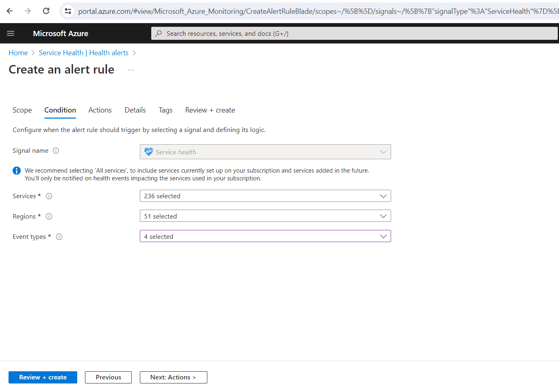Screen dimensions: 559x392
Task: Click the Regions label
Action: click(24, 217)
